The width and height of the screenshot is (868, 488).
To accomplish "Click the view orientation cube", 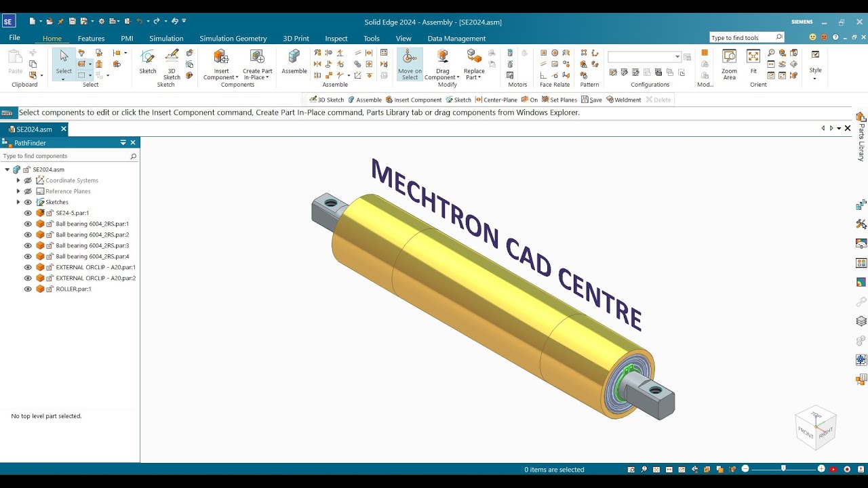I will tap(816, 428).
